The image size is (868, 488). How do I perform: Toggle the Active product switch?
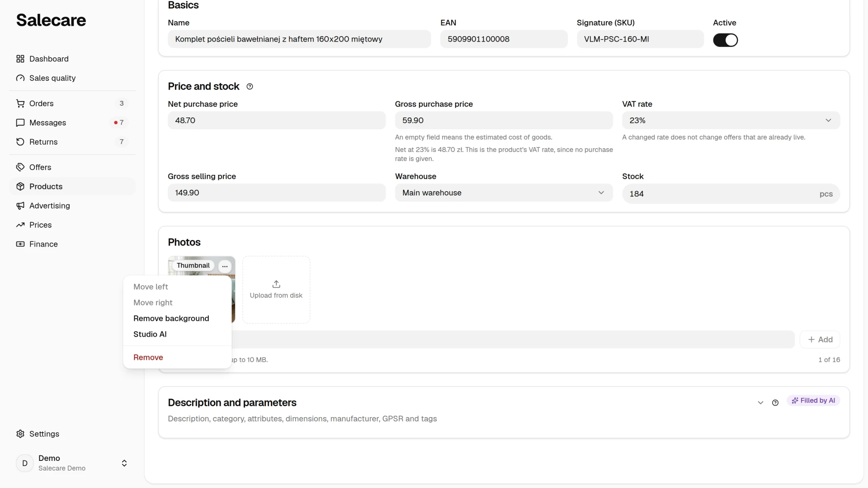pyautogui.click(x=725, y=40)
